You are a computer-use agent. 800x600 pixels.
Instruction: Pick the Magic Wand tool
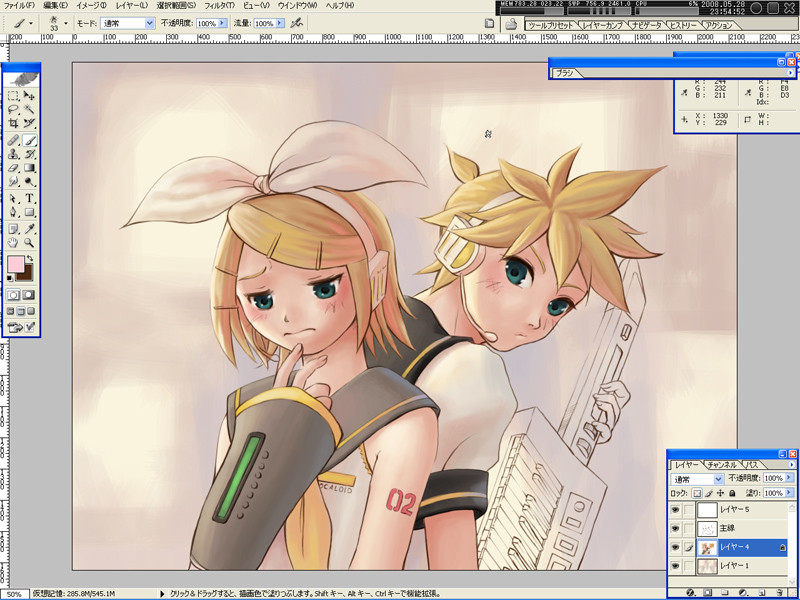(x=30, y=110)
